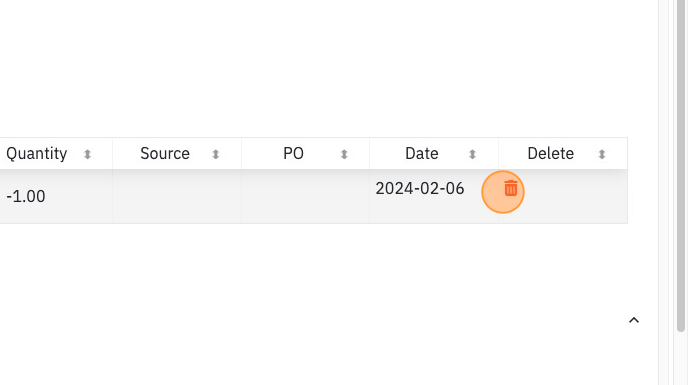The height and width of the screenshot is (385, 688).
Task: Select the Source column header label
Action: coord(165,154)
